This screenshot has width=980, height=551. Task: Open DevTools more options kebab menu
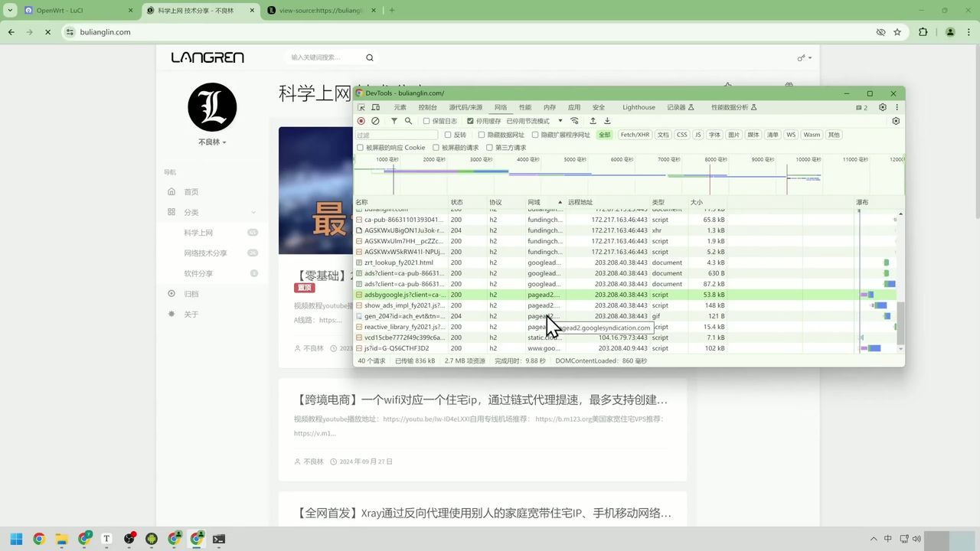(x=897, y=107)
